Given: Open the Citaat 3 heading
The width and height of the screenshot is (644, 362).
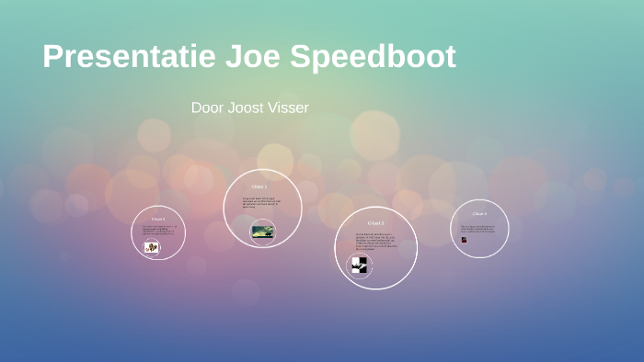Looking at the screenshot, I should (x=375, y=223).
